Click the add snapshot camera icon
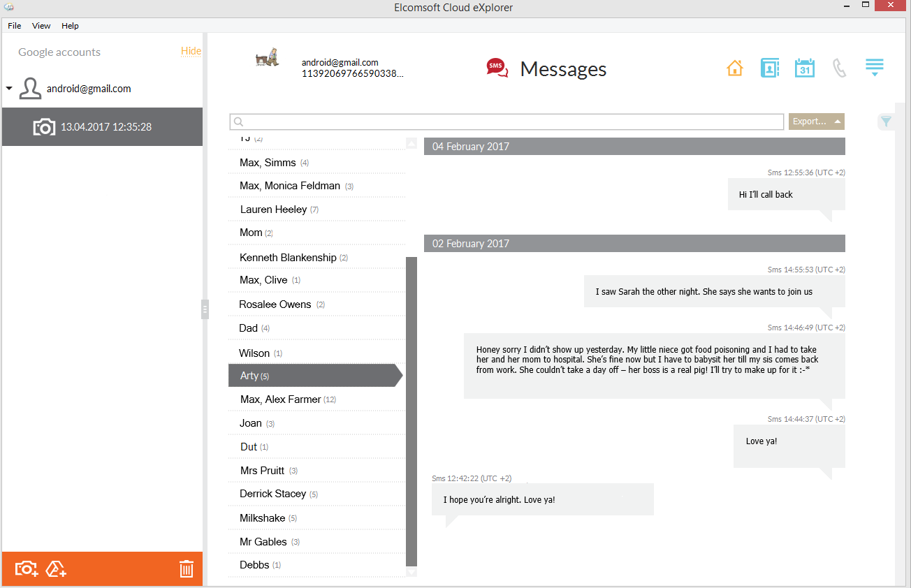This screenshot has height=588, width=911. [x=27, y=569]
